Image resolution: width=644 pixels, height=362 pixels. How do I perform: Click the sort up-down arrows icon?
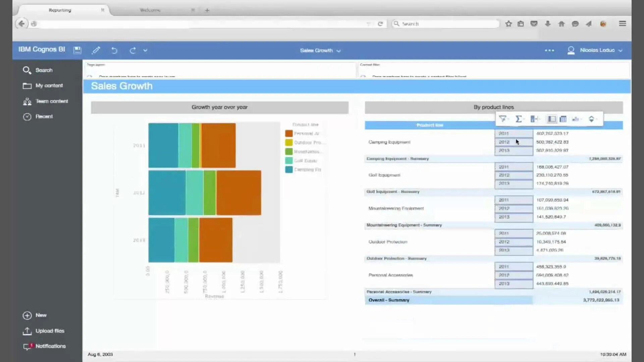click(x=591, y=119)
